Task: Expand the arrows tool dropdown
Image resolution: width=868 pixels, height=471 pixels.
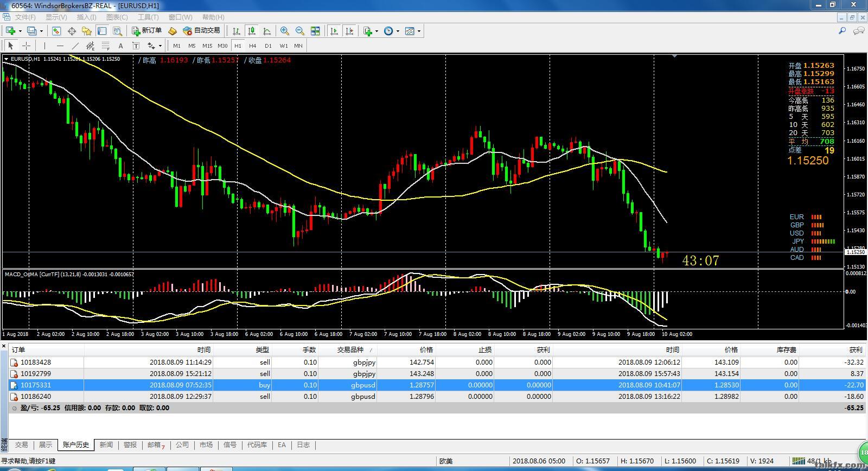Action: (x=160, y=46)
